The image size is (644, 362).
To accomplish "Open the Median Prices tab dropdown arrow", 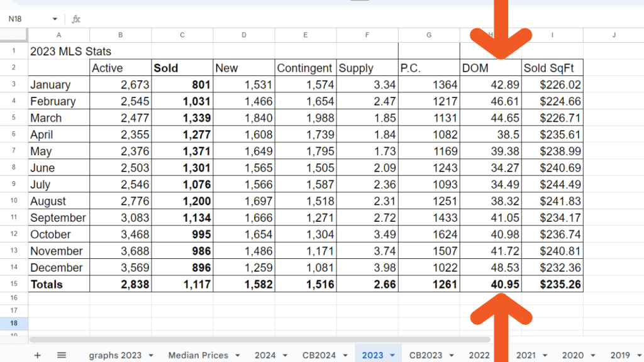I will pos(237,354).
